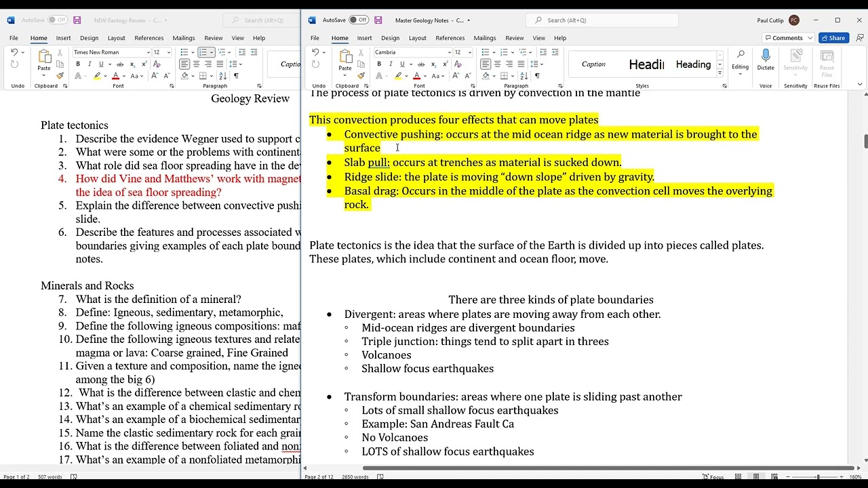This screenshot has height=488, width=868.
Task: Apply strikethrough in Master Geology Notes ribbon
Action: (x=421, y=64)
